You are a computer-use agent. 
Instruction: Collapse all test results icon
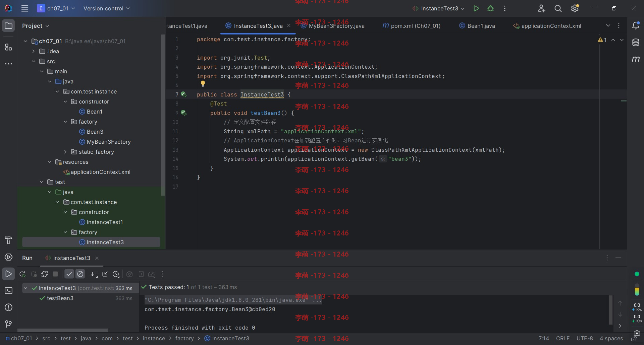[105, 274]
